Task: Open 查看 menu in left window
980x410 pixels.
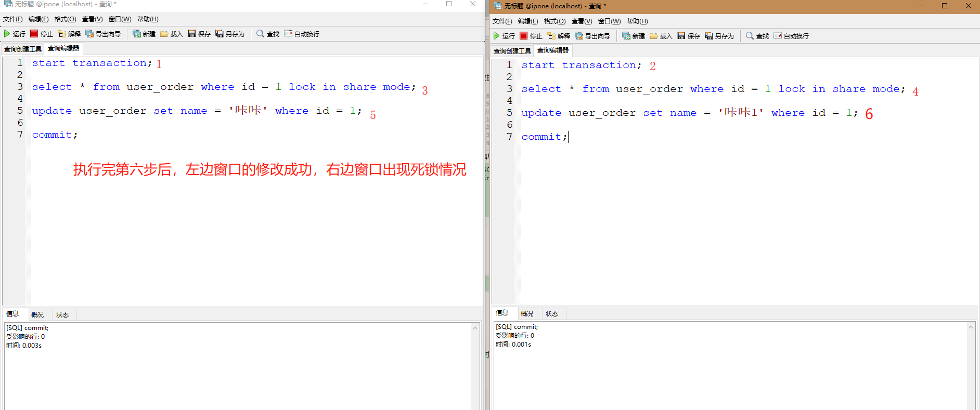Action: click(93, 19)
